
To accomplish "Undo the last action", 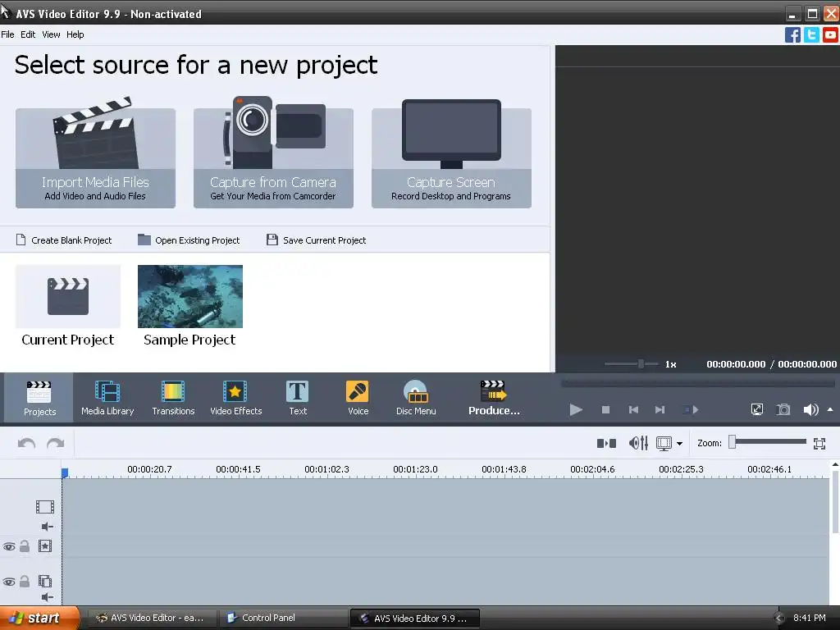I will click(x=26, y=443).
